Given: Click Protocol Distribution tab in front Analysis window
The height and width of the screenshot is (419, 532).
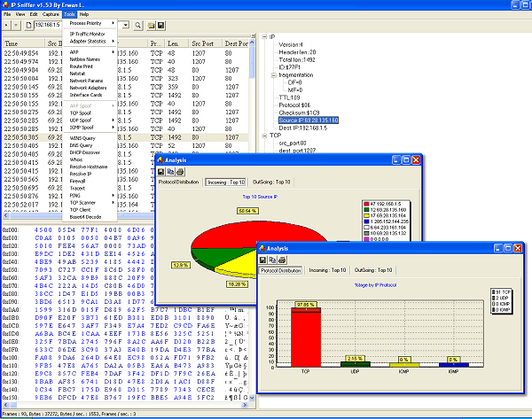Looking at the screenshot, I should 280,270.
